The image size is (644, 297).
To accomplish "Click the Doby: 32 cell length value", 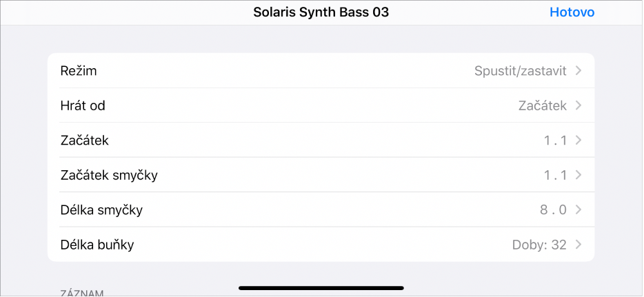I will [539, 244].
